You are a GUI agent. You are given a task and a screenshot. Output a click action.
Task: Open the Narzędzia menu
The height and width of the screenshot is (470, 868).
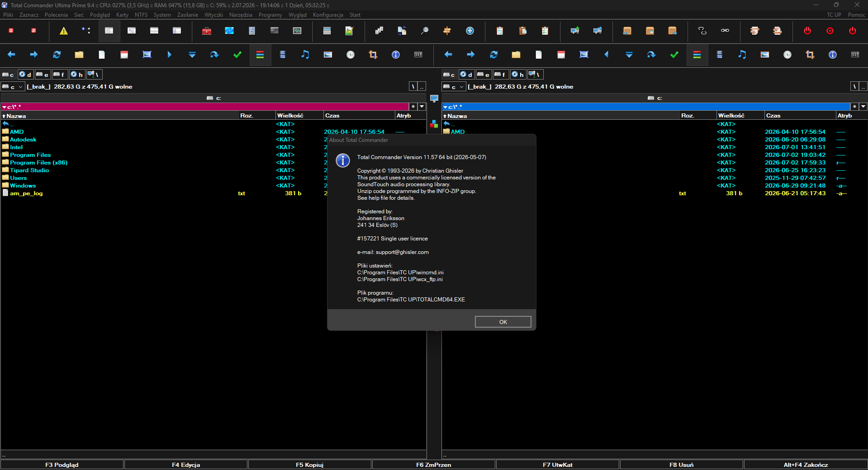(x=241, y=15)
